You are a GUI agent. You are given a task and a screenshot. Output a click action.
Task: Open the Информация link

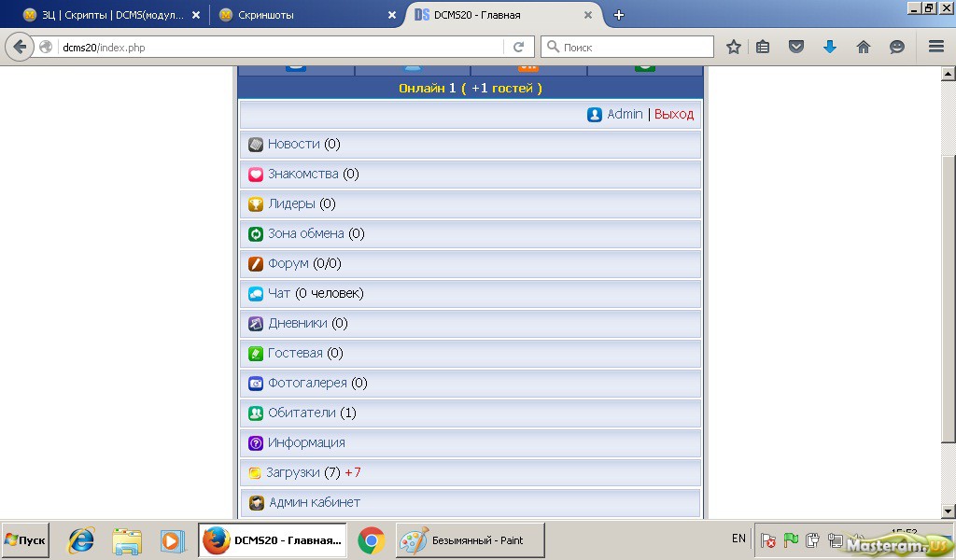click(x=306, y=443)
